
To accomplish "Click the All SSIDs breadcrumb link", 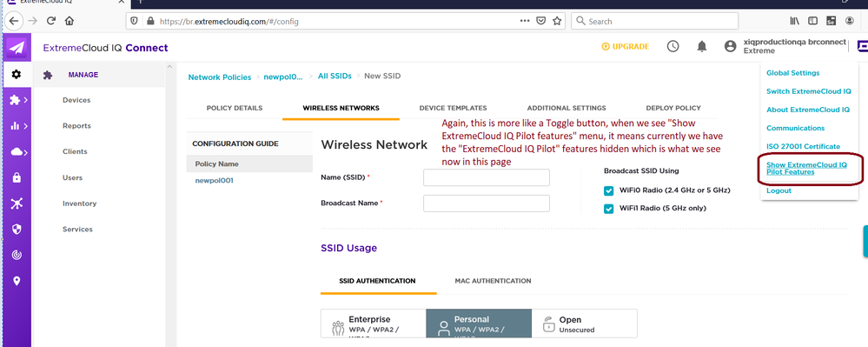I will [335, 76].
